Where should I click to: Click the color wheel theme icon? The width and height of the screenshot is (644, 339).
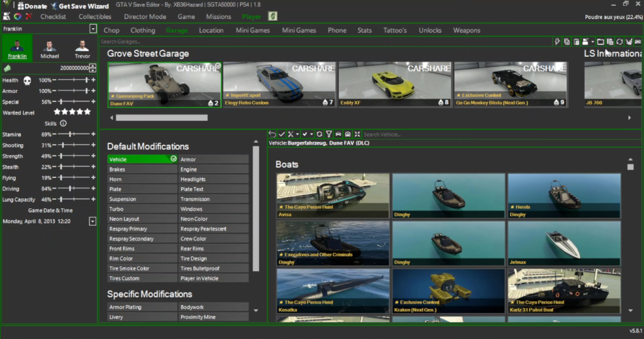point(17,16)
